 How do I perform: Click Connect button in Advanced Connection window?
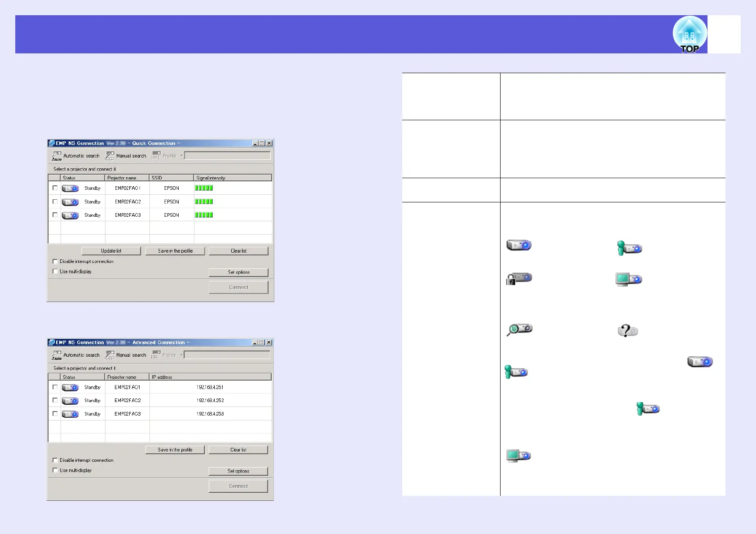(238, 486)
